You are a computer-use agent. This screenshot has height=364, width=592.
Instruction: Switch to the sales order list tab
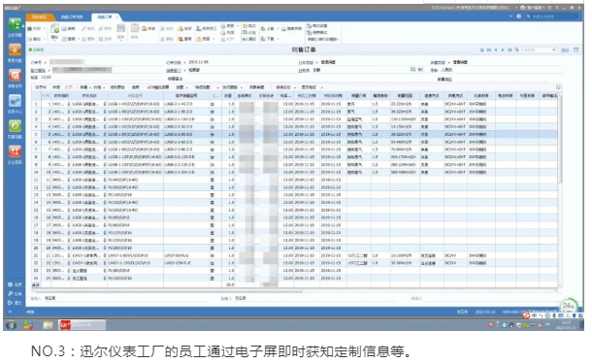(x=72, y=17)
